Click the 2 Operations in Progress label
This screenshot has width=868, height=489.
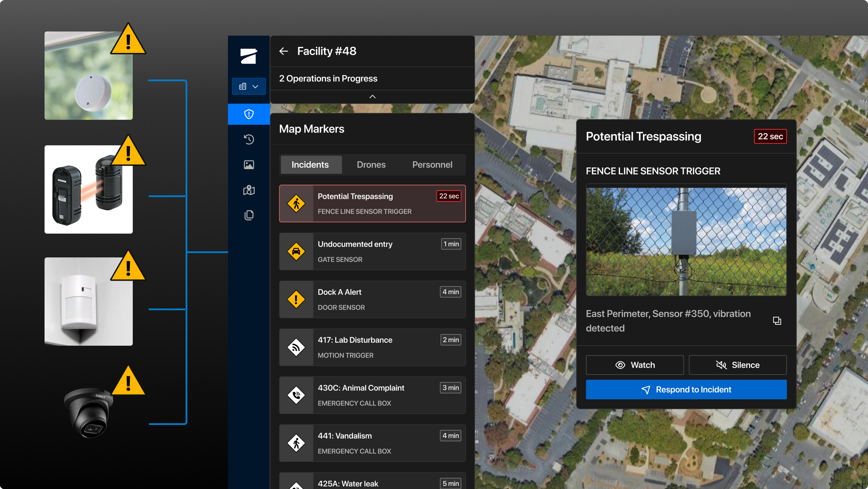(x=328, y=78)
